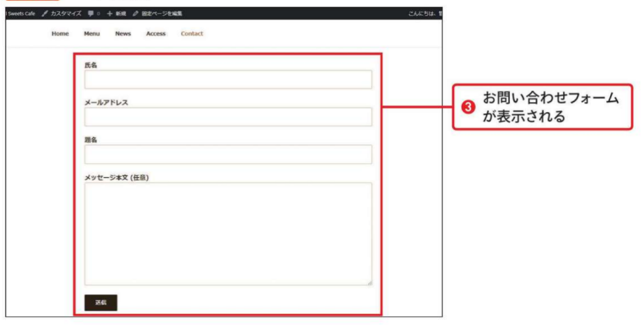
Task: Open the Sweets Cafe site name in admin bar
Action: (x=21, y=14)
